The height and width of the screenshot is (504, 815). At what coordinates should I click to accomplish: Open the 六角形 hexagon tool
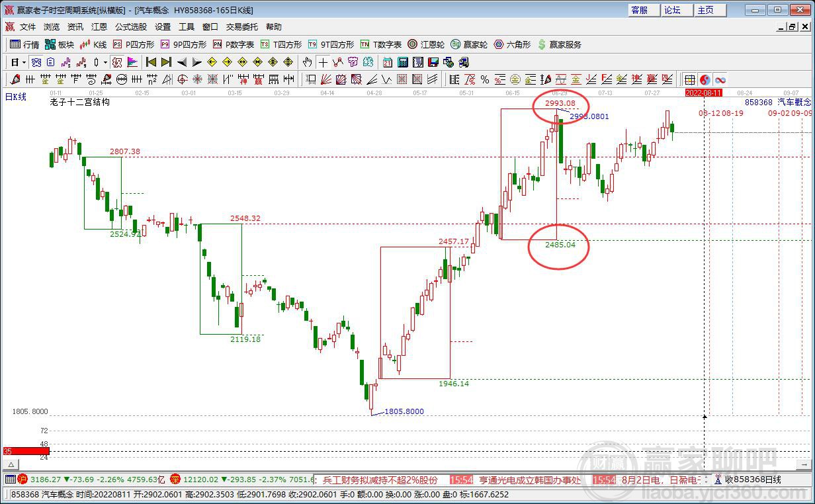click(x=512, y=44)
